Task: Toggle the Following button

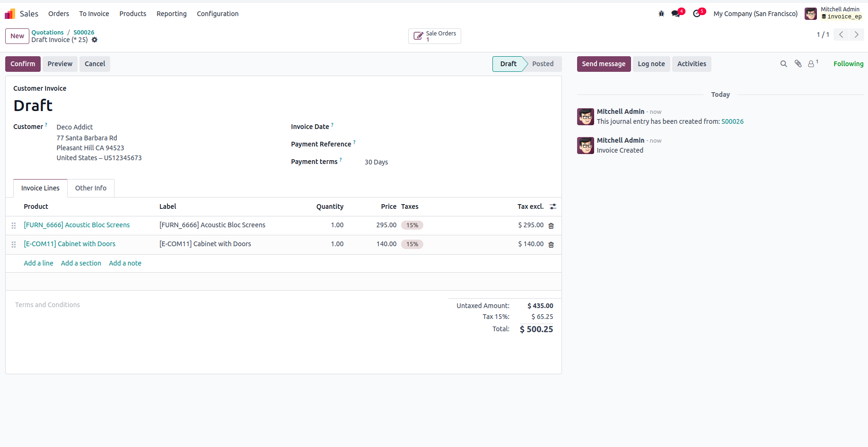Action: [848, 64]
